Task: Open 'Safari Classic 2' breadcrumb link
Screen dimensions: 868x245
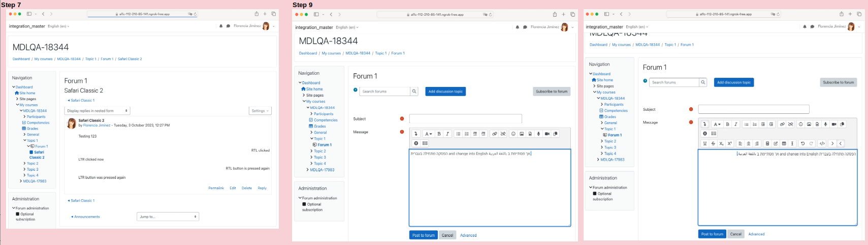Action: pos(130,59)
